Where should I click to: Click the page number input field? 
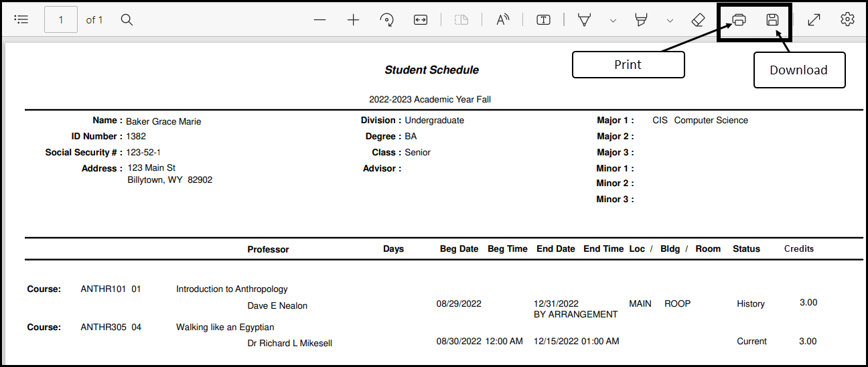coord(61,20)
